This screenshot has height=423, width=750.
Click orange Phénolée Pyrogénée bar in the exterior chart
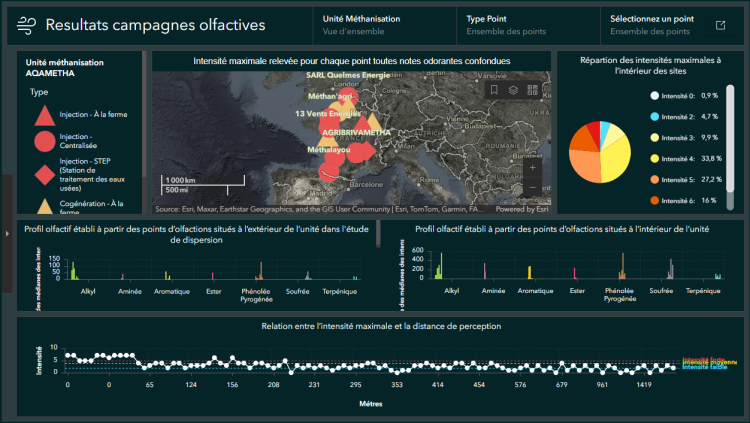pos(261,271)
